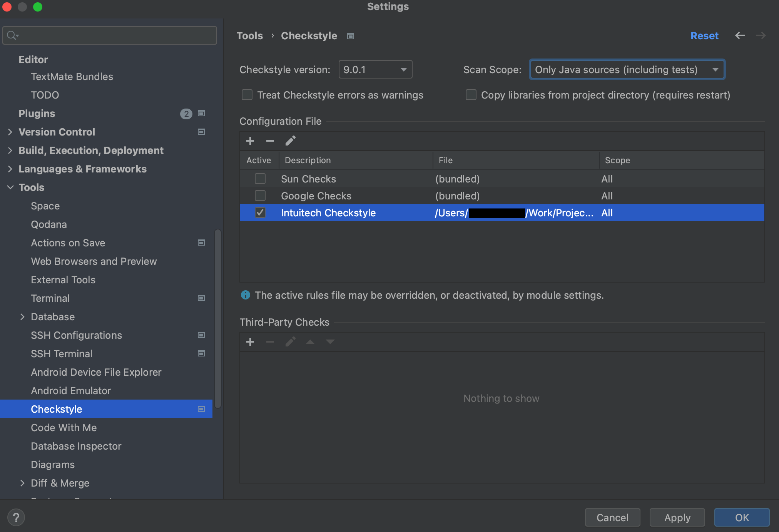This screenshot has width=779, height=532.
Task: Edit the Intuitech Checkstyle configuration
Action: click(291, 140)
